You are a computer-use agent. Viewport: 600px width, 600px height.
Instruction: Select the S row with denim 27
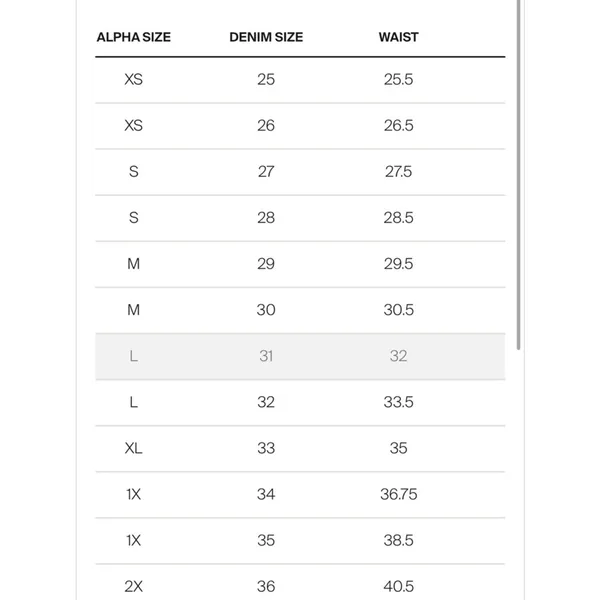tap(300, 172)
